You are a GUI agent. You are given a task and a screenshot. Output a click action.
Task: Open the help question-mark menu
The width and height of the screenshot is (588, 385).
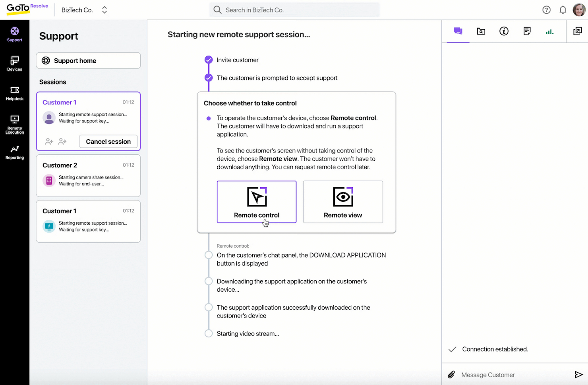(x=546, y=10)
